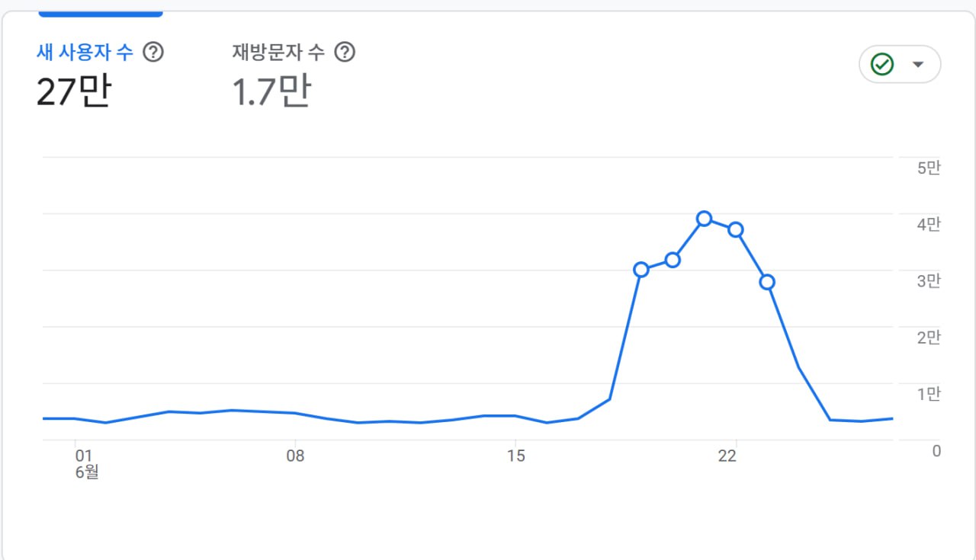
Task: Switch to the 재방문자 수 metric tab
Action: 278,53
